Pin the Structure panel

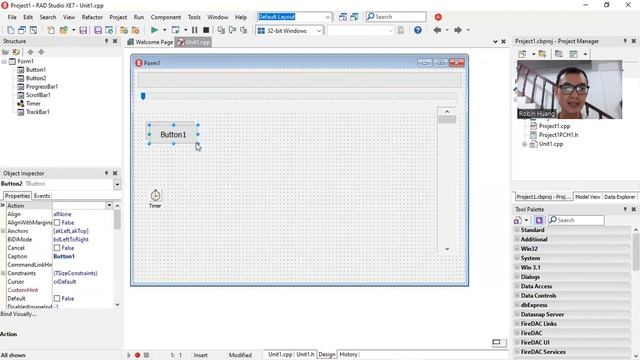coord(107,41)
